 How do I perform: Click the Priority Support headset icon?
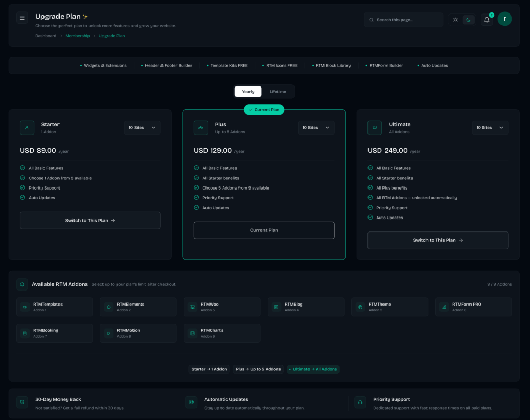coord(360,402)
